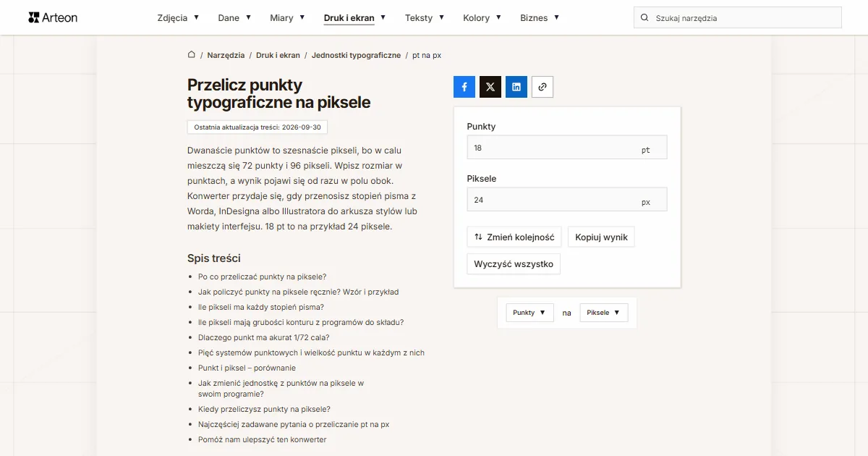Image resolution: width=868 pixels, height=456 pixels.
Task: Open the source unit Punkty dropdown
Action: coord(529,313)
